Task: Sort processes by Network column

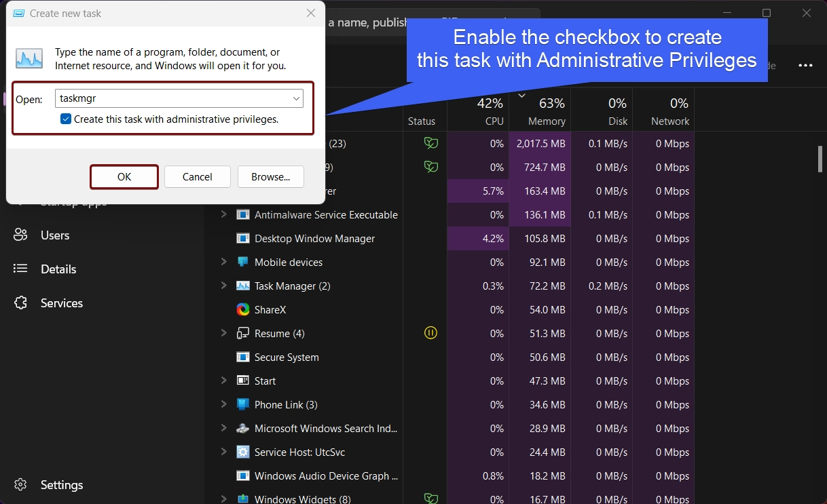Action: (663, 111)
